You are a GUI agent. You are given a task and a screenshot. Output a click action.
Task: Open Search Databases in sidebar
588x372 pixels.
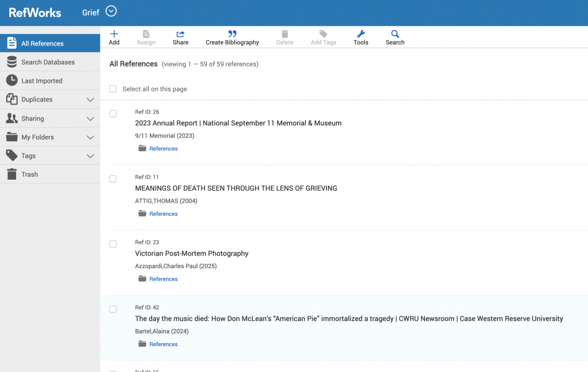pyautogui.click(x=48, y=62)
